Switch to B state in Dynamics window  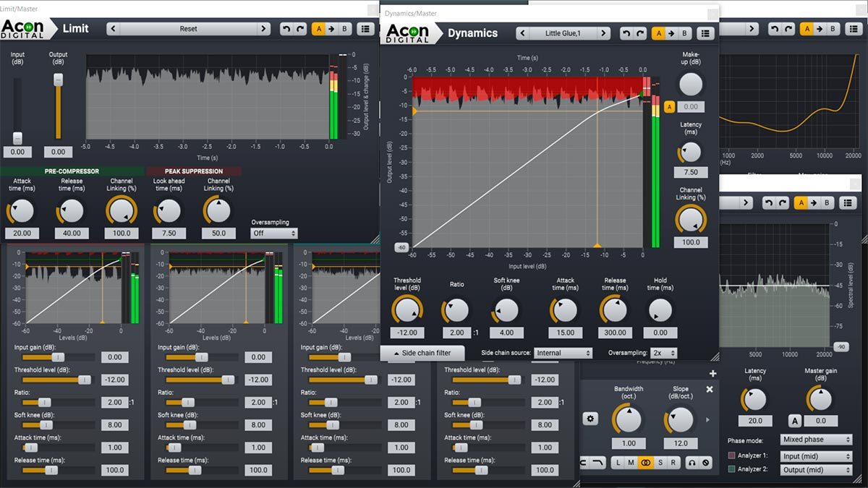(684, 33)
